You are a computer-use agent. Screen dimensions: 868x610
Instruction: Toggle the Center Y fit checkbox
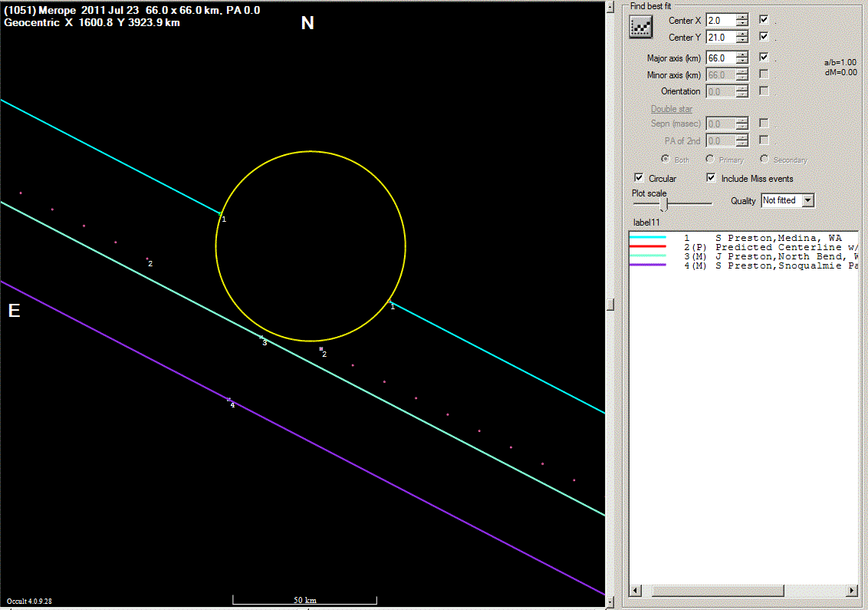point(764,37)
